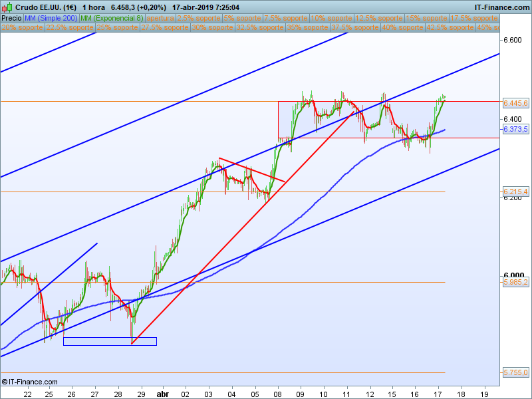Viewport: 532px width, 399px height.
Task: Click date 26 on the time axis
Action: [x=72, y=394]
